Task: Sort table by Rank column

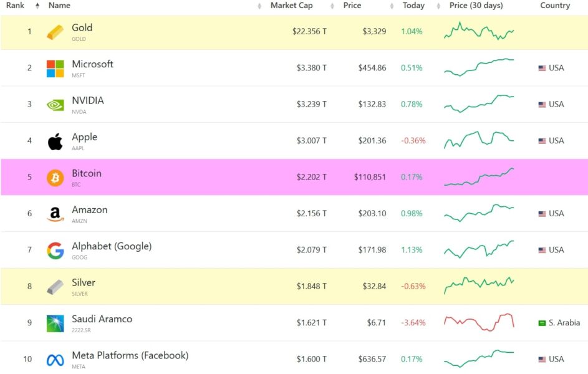Action: click(x=16, y=6)
